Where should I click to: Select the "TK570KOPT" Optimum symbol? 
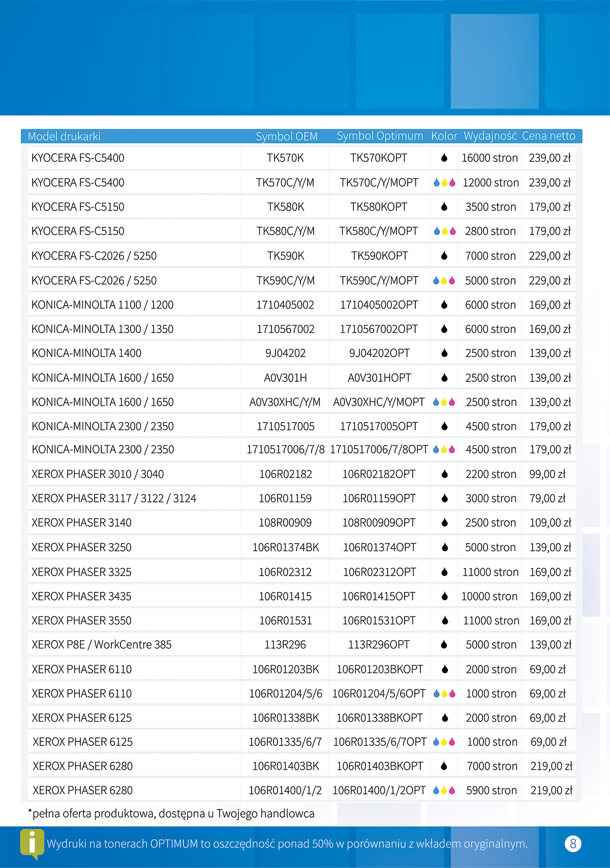click(x=379, y=158)
